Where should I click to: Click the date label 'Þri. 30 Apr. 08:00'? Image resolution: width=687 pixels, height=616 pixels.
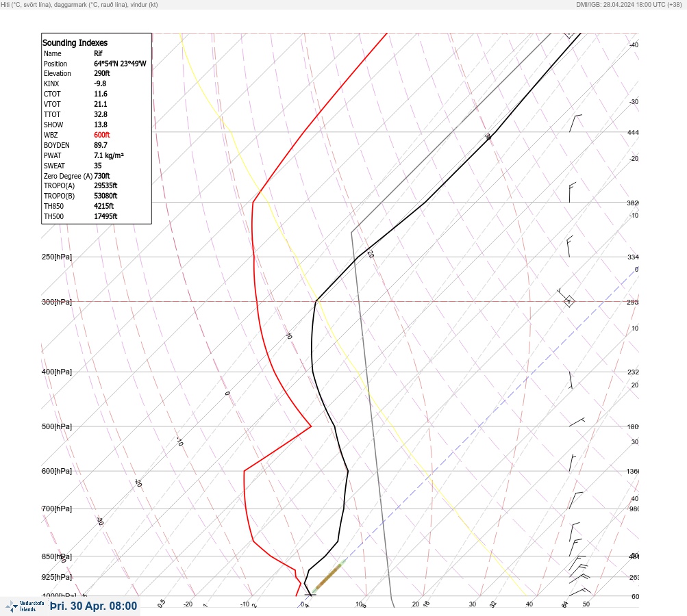coord(93,606)
